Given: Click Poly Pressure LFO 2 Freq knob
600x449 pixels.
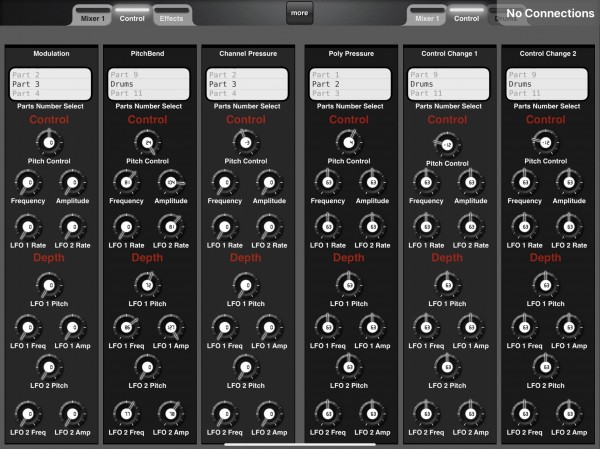Looking at the screenshot, I should 328,414.
